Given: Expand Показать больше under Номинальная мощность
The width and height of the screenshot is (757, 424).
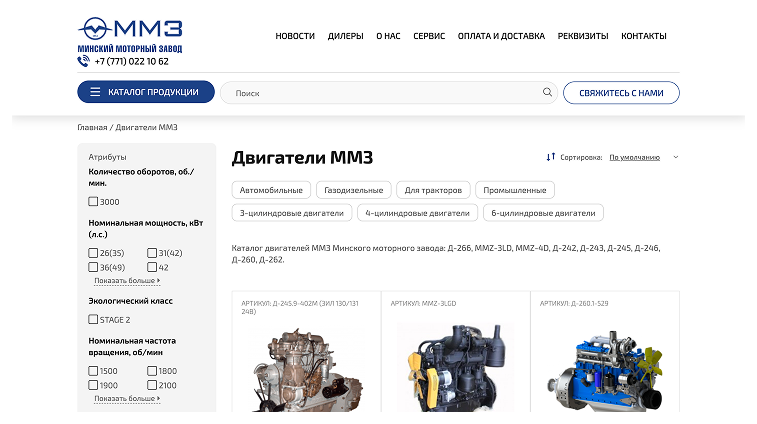Looking at the screenshot, I should tap(127, 281).
